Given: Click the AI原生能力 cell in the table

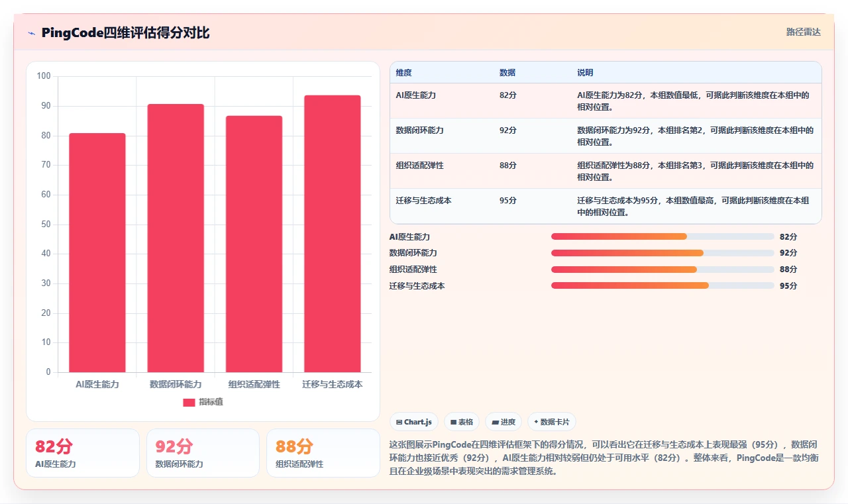Looking at the screenshot, I should [415, 95].
